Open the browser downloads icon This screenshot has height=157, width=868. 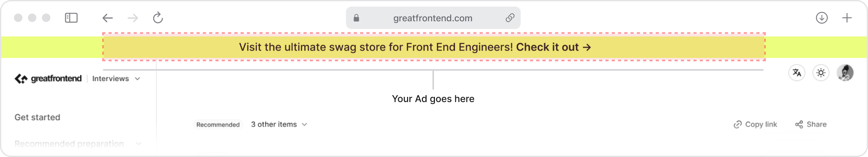pyautogui.click(x=822, y=18)
